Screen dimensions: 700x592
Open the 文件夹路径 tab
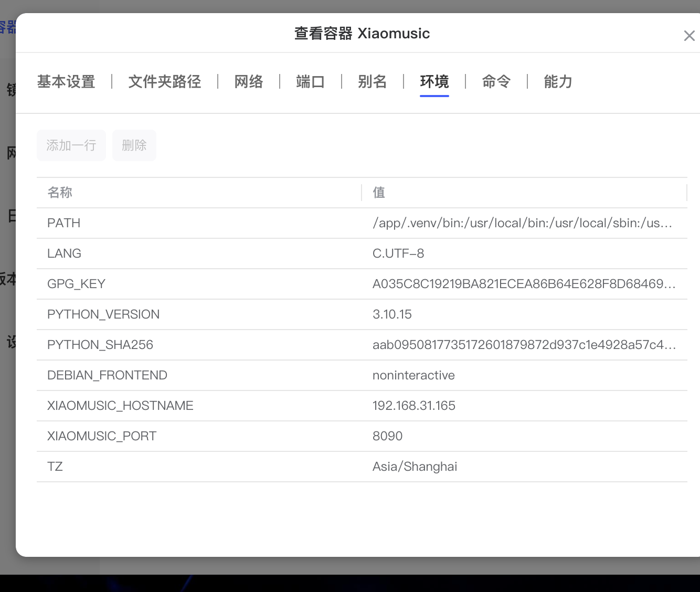point(165,82)
